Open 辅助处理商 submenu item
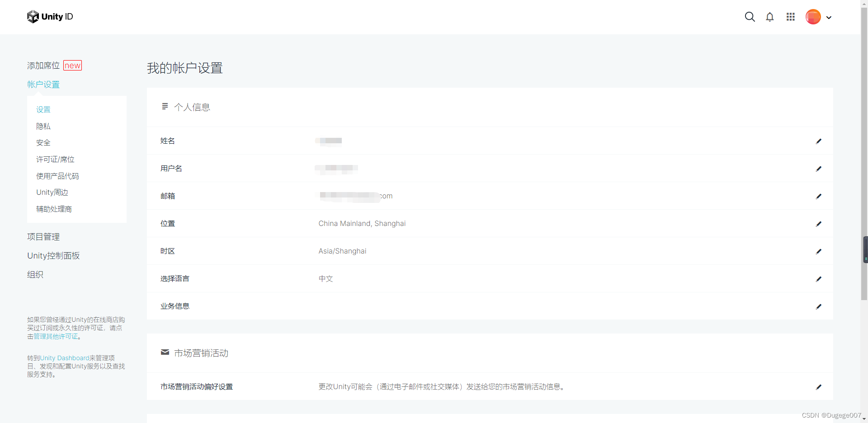Viewport: 868px width, 423px height. (54, 209)
